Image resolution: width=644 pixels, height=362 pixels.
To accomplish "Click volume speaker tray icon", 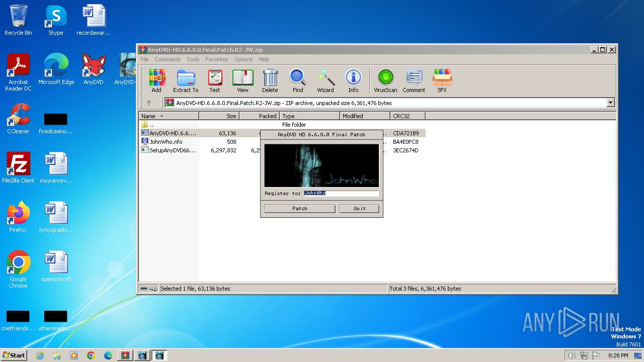I will click(x=572, y=355).
